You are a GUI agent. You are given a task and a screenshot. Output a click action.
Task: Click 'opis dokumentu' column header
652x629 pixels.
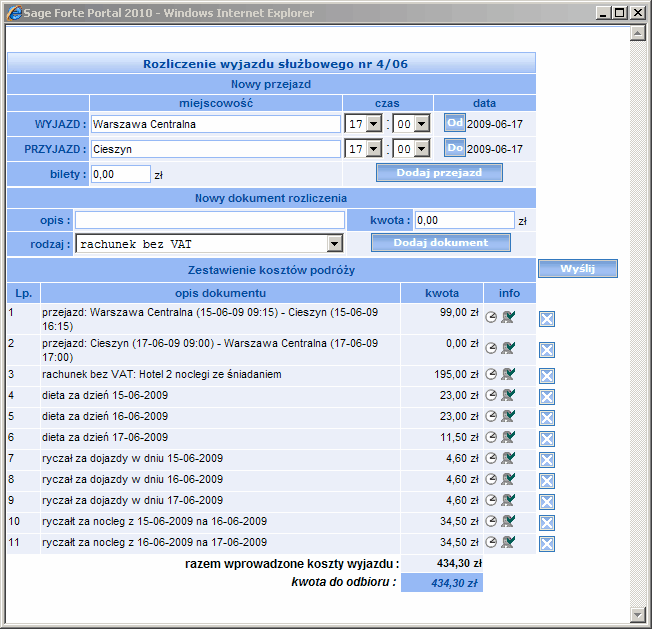(x=220, y=293)
